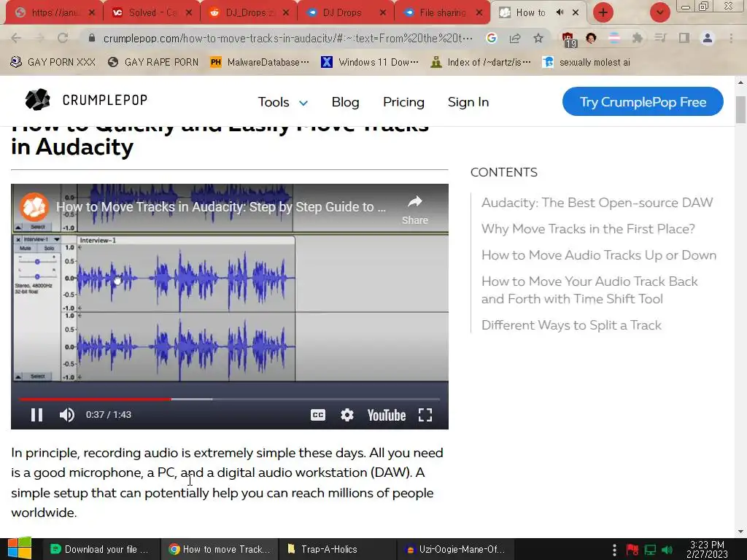Open the video on YouTube via logo
The height and width of the screenshot is (560, 747).
tap(387, 415)
